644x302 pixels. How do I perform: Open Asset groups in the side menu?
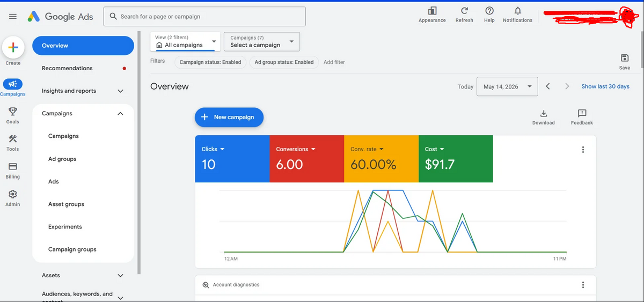pos(66,204)
